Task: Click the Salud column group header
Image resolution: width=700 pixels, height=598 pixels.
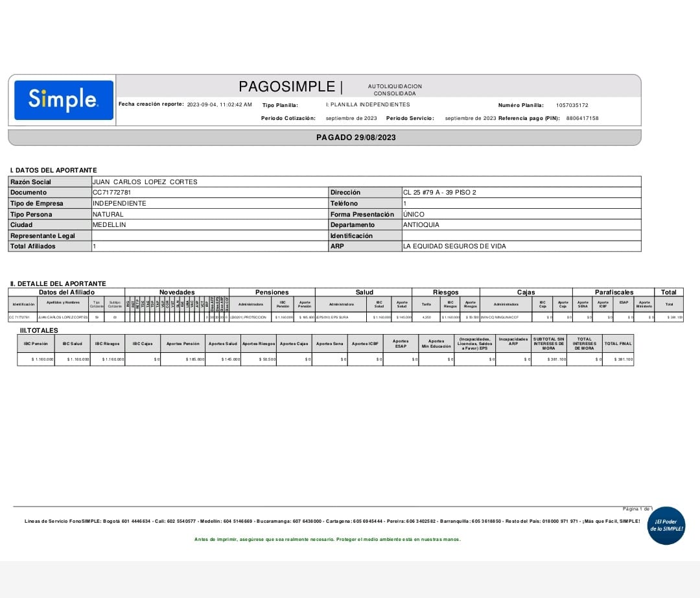Action: click(364, 293)
